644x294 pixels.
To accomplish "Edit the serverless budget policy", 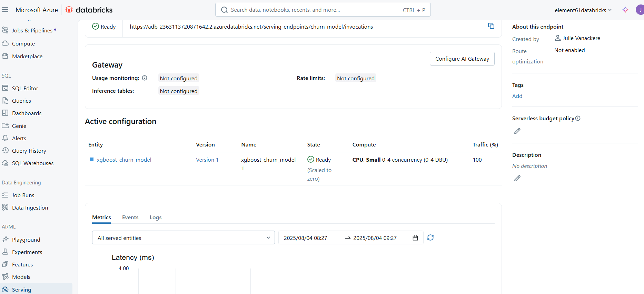I will click(x=517, y=131).
